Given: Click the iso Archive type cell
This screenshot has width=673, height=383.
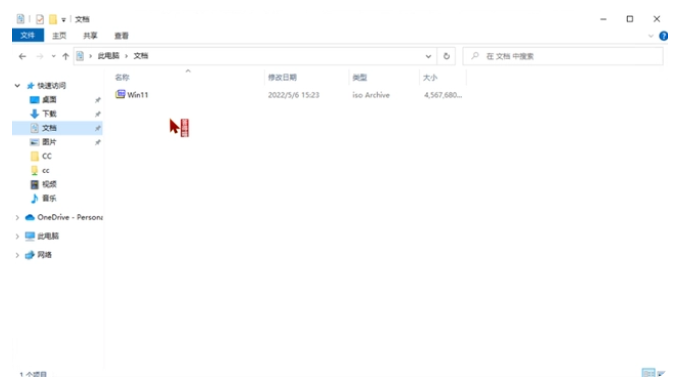Looking at the screenshot, I should [371, 95].
